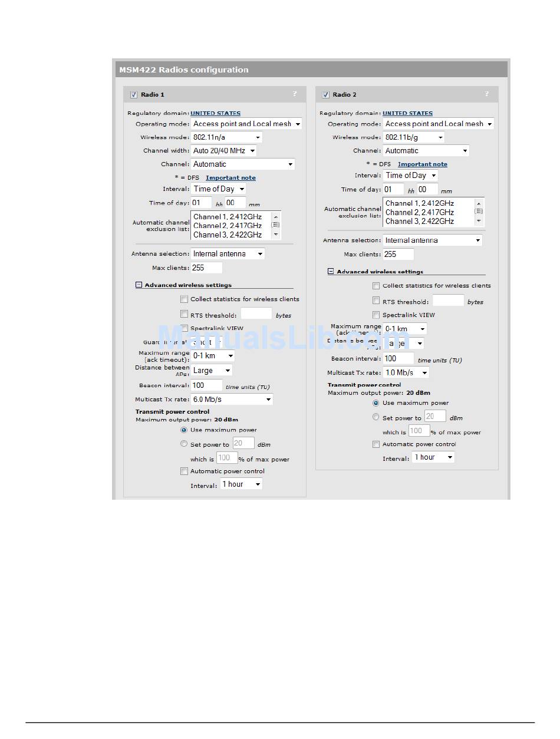Click Radio 2 Time of day minutes field

(428, 189)
